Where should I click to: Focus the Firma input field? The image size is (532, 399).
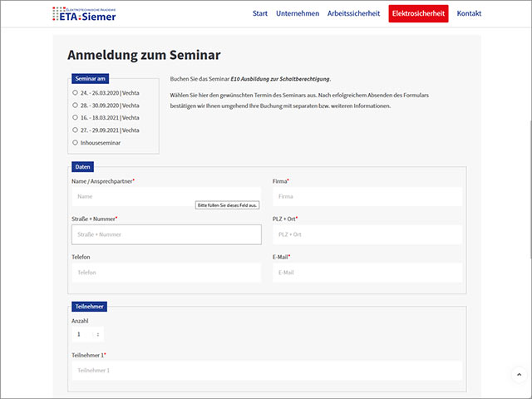[x=367, y=196]
